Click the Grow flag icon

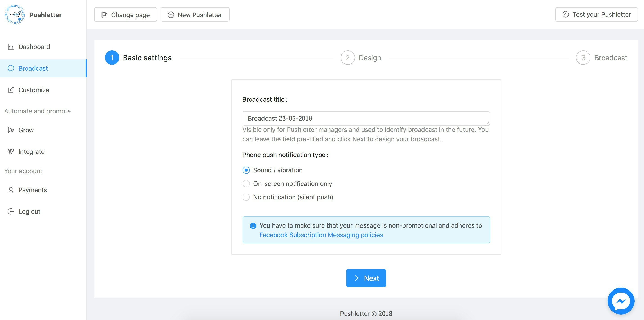[x=11, y=130]
